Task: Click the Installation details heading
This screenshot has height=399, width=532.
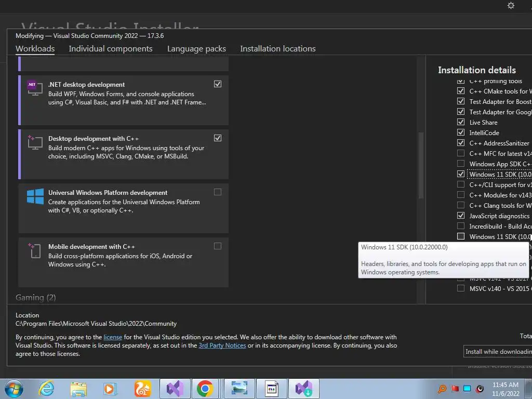Action: click(477, 70)
